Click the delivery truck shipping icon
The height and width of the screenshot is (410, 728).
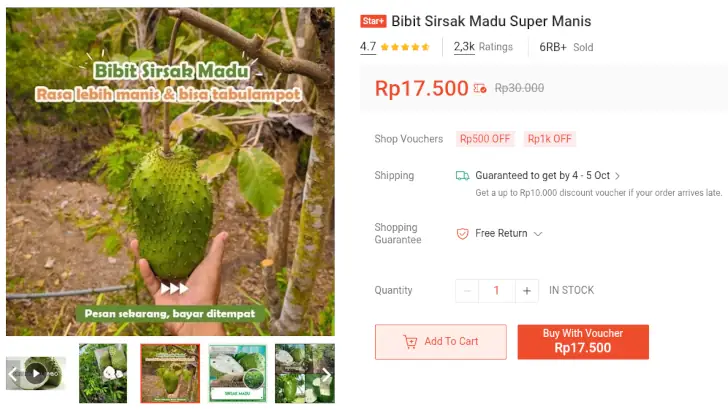point(462,176)
